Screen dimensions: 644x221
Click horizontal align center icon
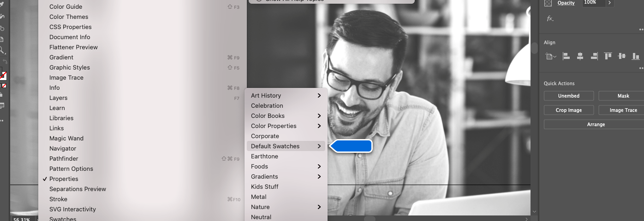pyautogui.click(x=580, y=56)
